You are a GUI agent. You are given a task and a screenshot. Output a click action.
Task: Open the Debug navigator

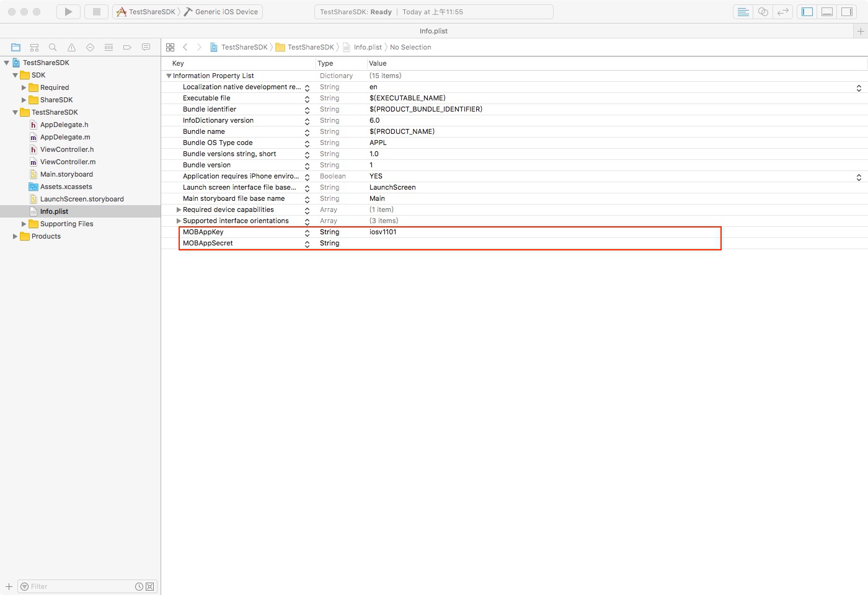(108, 47)
